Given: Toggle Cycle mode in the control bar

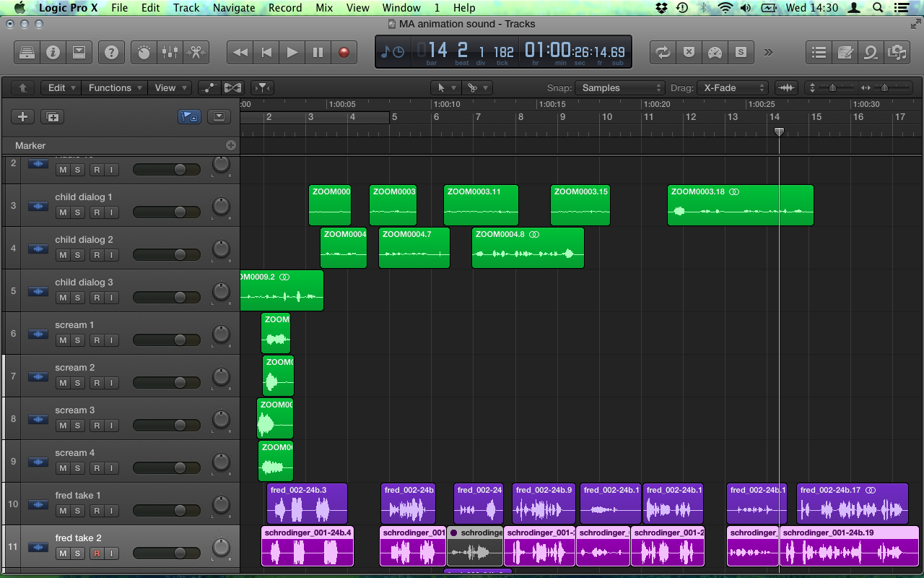Looking at the screenshot, I should coord(662,52).
